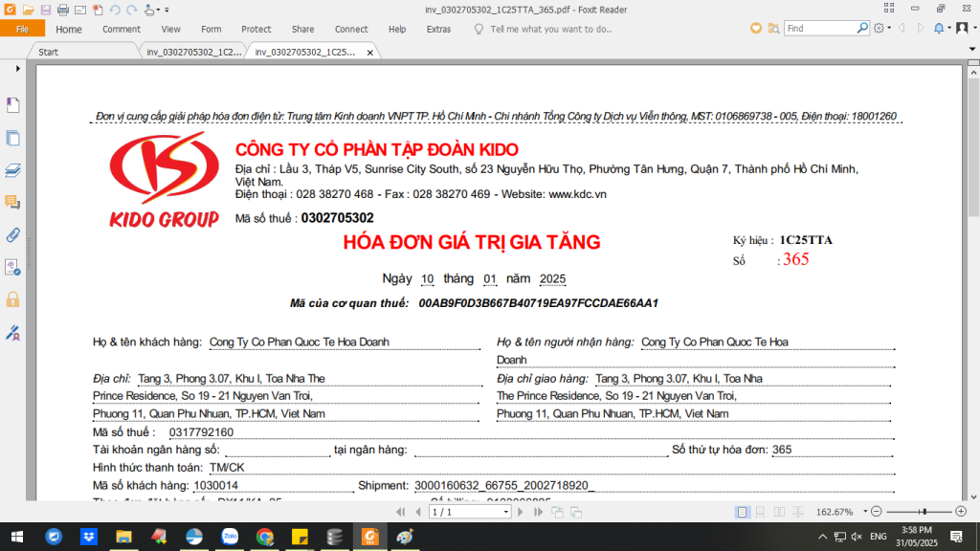Create a new PDF from blank page icon
The height and width of the screenshot is (551, 980).
[98, 10]
